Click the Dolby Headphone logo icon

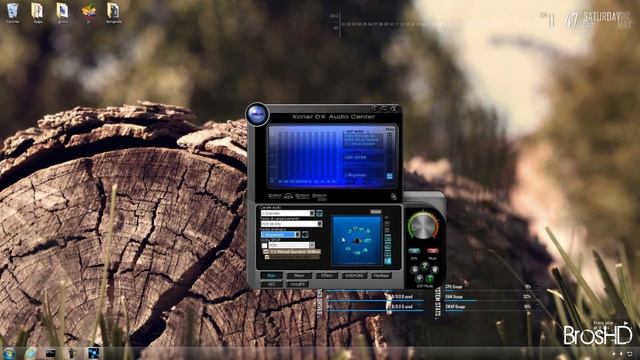pos(288,196)
